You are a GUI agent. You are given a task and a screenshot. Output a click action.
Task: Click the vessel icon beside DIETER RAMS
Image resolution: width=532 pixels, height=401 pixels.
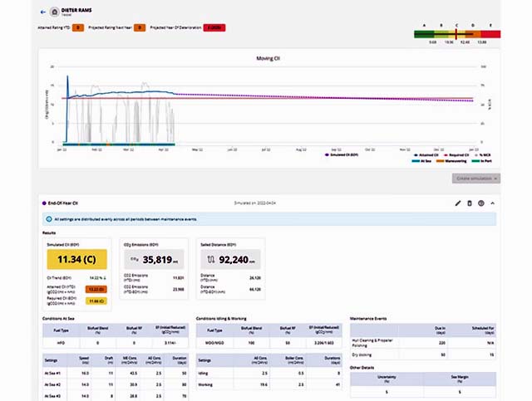tap(55, 12)
